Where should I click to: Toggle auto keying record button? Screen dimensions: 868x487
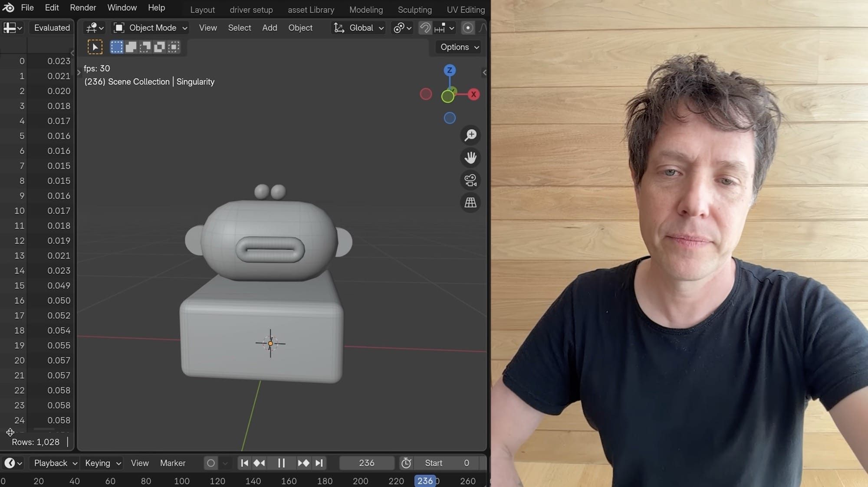[x=211, y=463]
